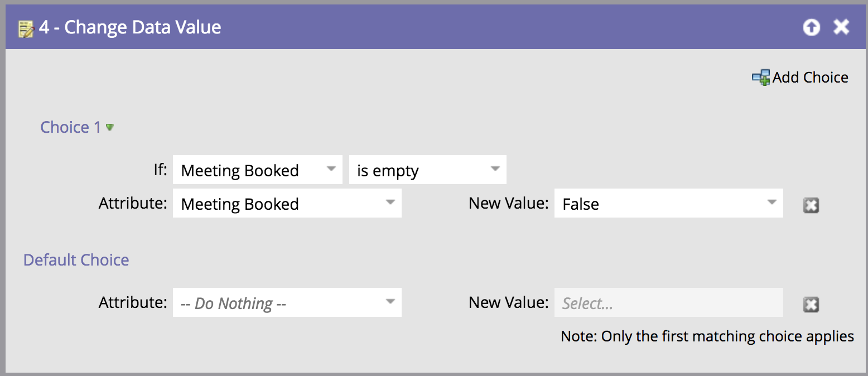Expand the If field dropdown arrow
The image size is (868, 376).
[x=331, y=169]
